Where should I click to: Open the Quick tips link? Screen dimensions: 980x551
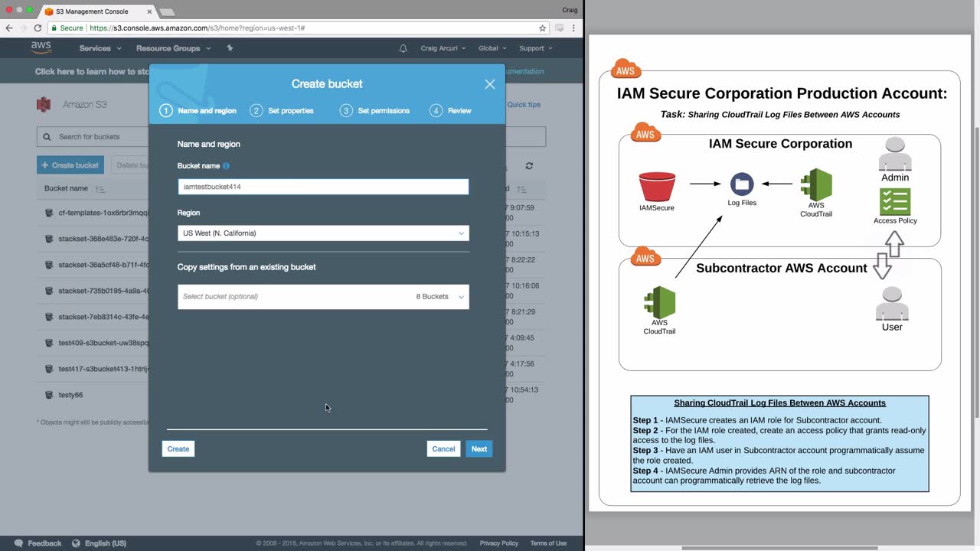click(x=524, y=105)
